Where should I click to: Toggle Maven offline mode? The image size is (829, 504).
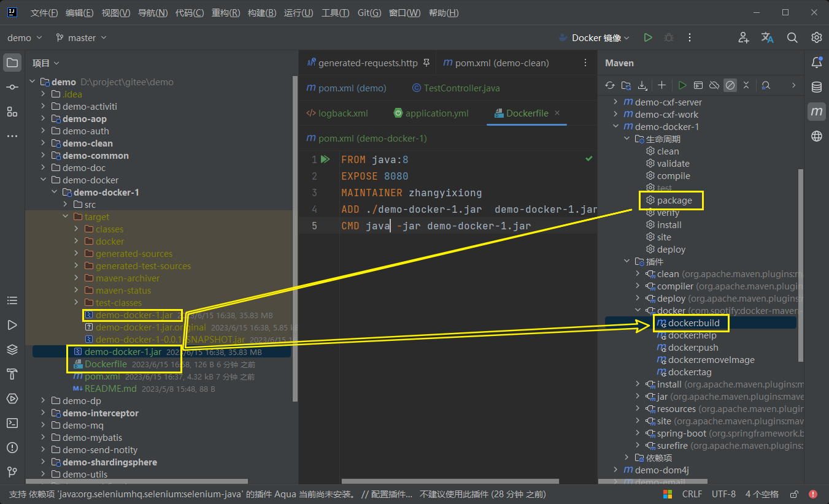714,85
